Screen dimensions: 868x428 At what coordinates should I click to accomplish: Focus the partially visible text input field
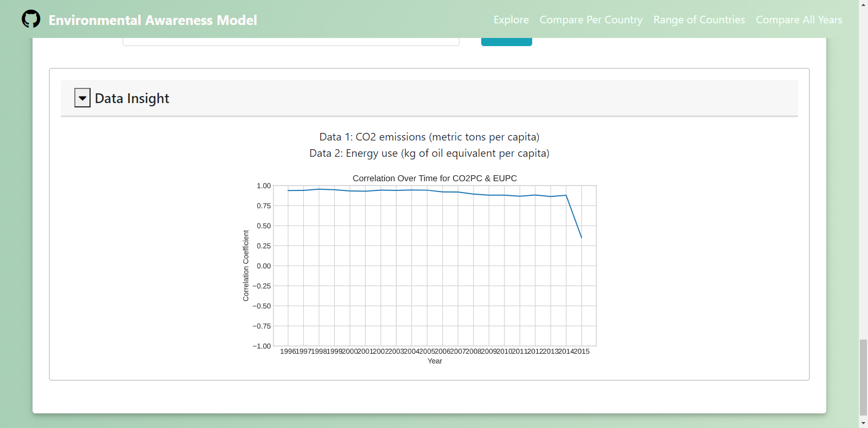point(291,41)
